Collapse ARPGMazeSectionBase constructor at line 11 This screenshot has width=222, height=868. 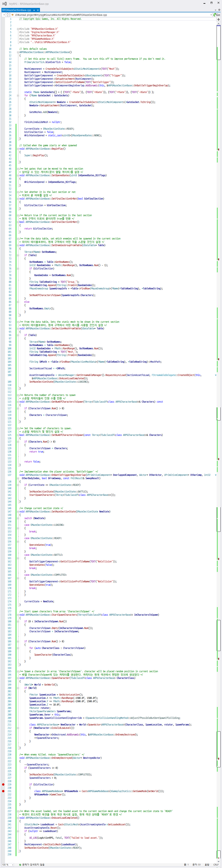pos(18,52)
